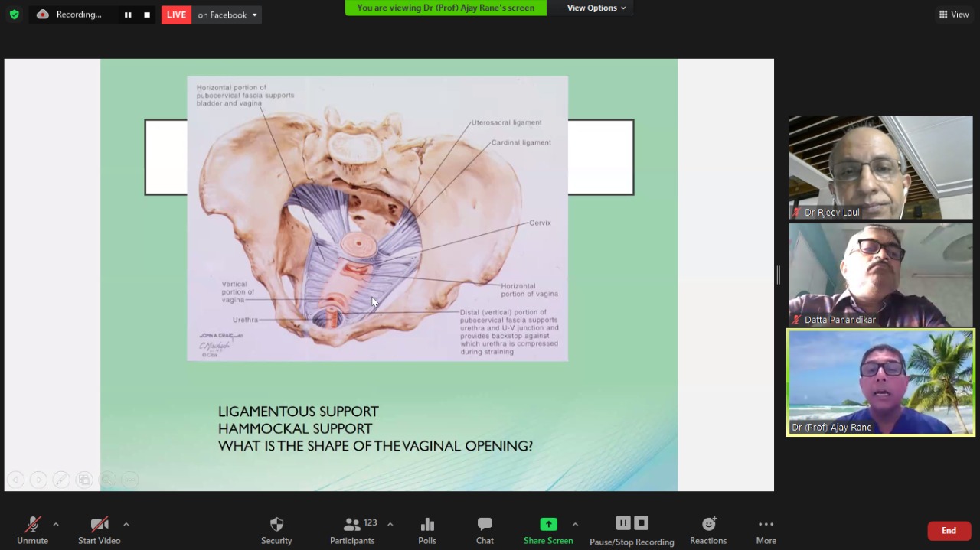This screenshot has width=980, height=550.
Task: Select Datta Panandikar's video thumbnail
Action: (880, 275)
